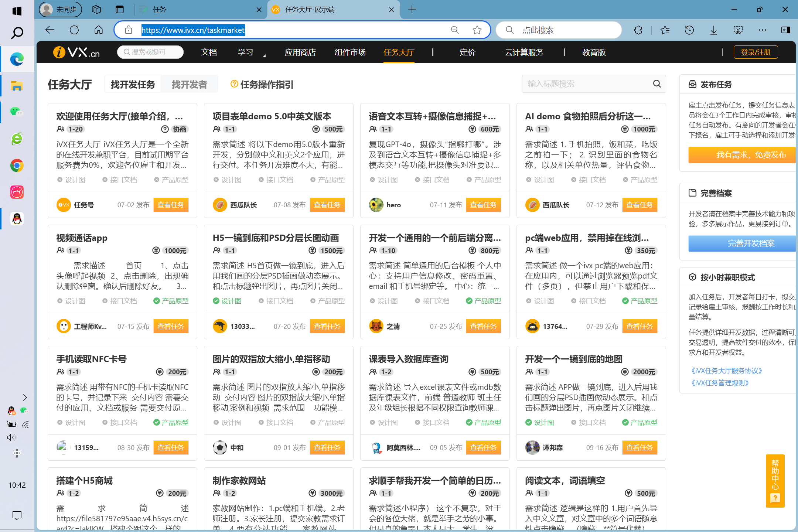Image resolution: width=798 pixels, height=532 pixels.
Task: Click the zoom magnifier in address bar
Action: tap(455, 30)
